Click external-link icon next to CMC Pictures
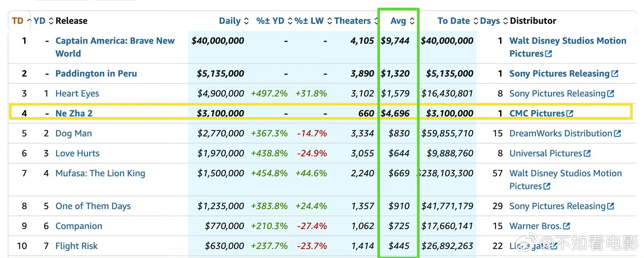644x258 pixels. point(570,114)
